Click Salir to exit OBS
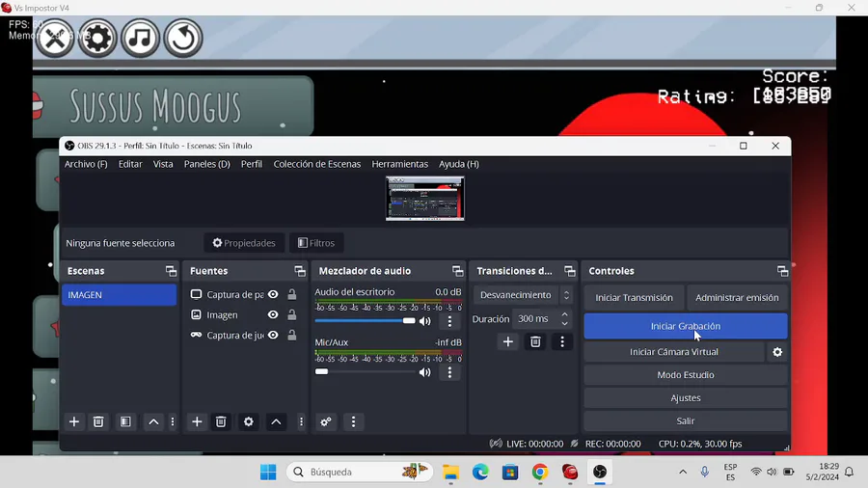868x488 pixels. coord(686,421)
